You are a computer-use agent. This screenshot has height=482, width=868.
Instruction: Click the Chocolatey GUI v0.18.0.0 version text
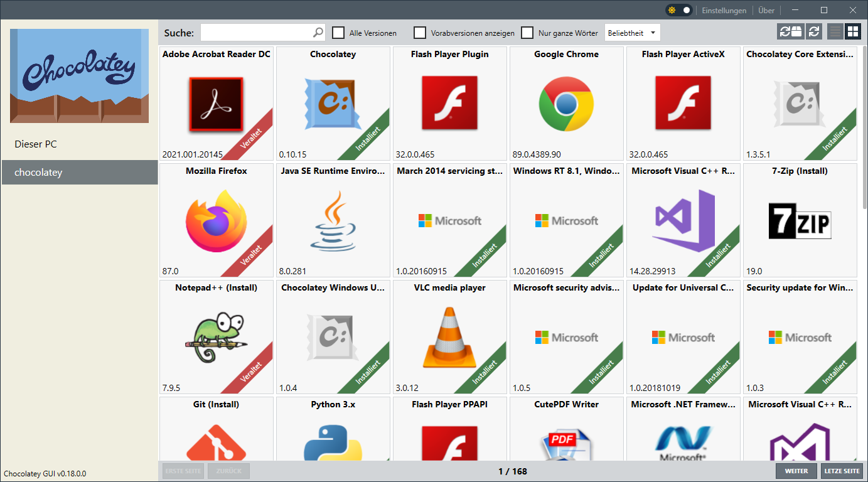point(45,474)
